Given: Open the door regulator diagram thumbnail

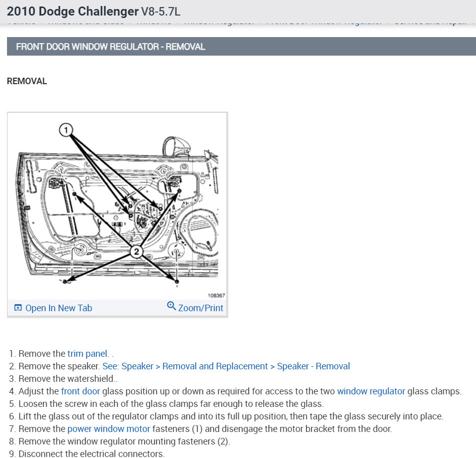Looking at the screenshot, I should pos(117,206).
